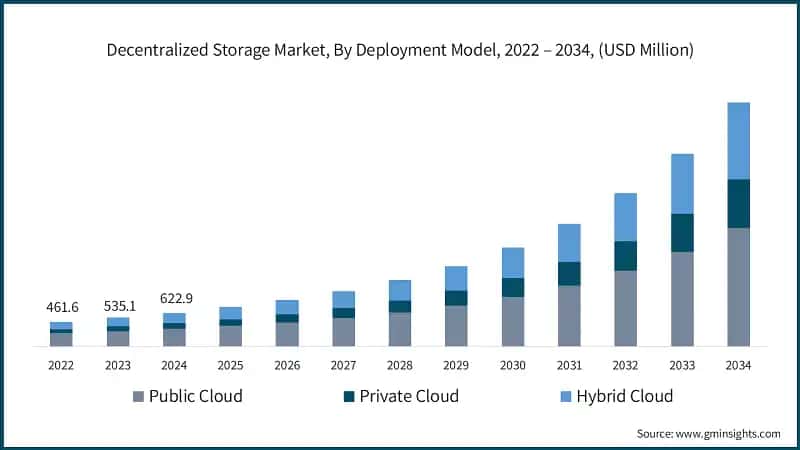Image resolution: width=800 pixels, height=450 pixels.
Task: Select the Hybrid Cloud segment of the 2025 bar
Action: click(231, 313)
